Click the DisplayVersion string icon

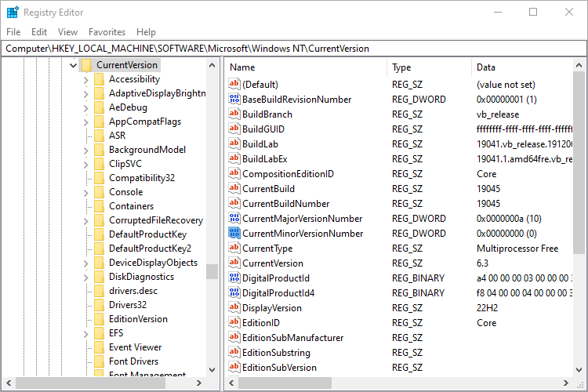click(x=234, y=308)
